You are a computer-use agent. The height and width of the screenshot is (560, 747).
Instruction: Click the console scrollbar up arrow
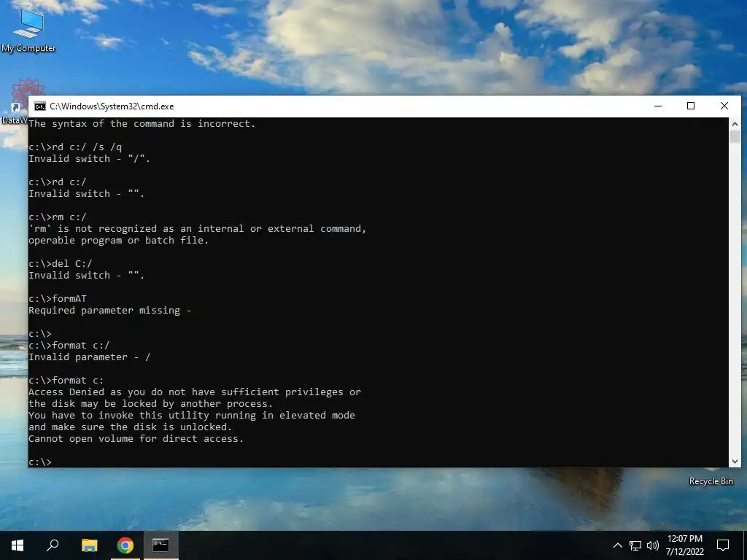[735, 124]
